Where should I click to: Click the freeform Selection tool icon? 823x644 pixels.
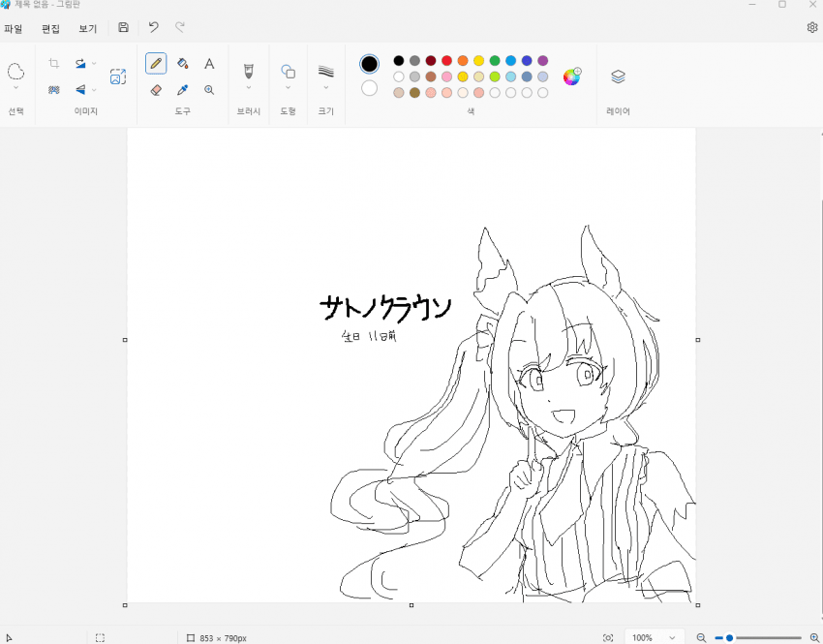click(15, 72)
